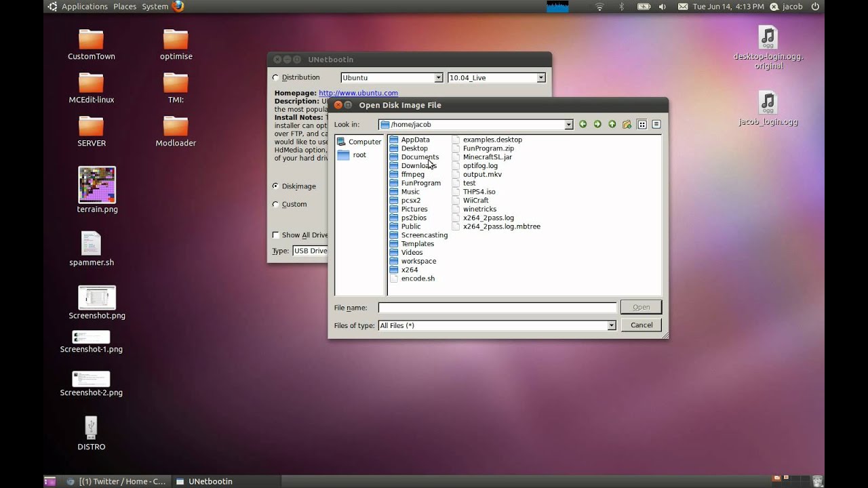This screenshot has height=488, width=868.
Task: Open the power session menu icon
Action: point(815,6)
